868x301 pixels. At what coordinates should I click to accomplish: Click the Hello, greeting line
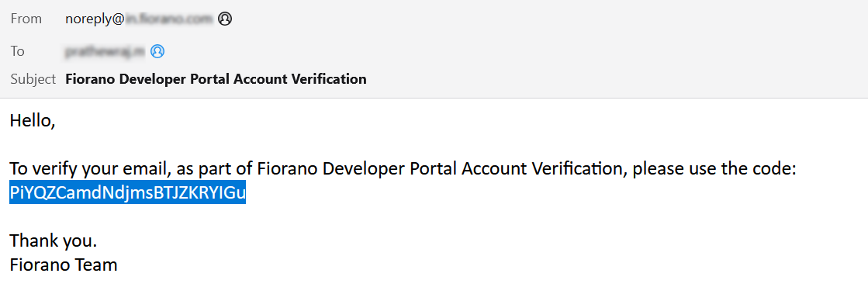coord(32,121)
